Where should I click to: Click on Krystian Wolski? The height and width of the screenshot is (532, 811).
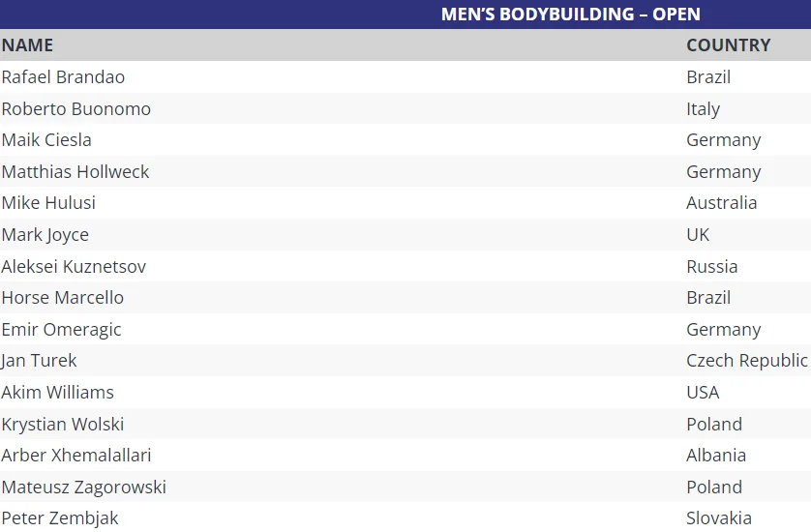(x=63, y=424)
